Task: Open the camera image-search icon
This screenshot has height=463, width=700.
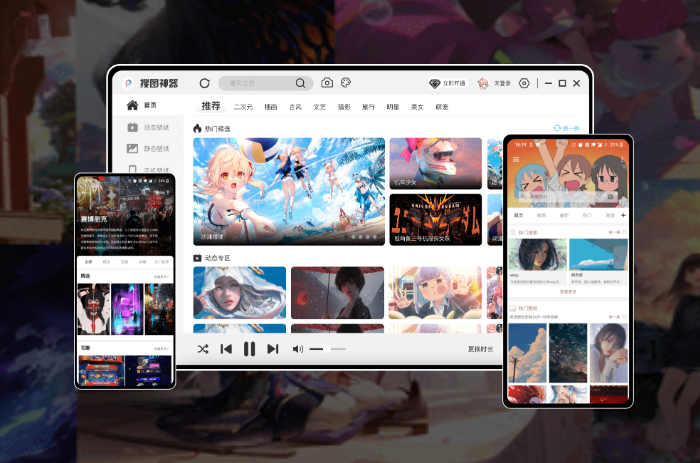Action: click(327, 83)
